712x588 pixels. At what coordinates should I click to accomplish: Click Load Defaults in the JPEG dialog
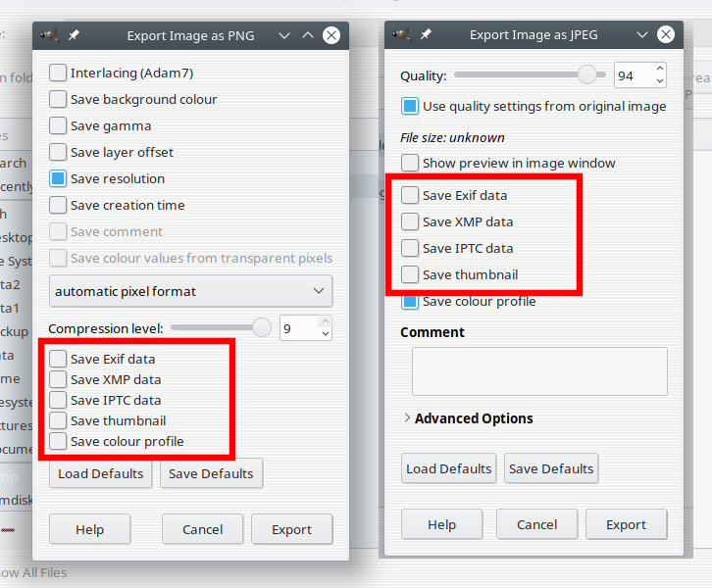point(449,468)
